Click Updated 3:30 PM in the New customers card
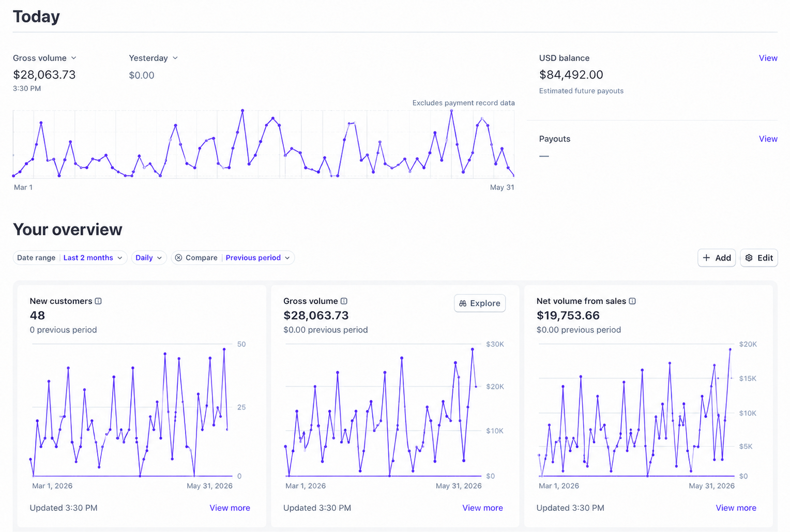The width and height of the screenshot is (790, 532). (x=64, y=508)
